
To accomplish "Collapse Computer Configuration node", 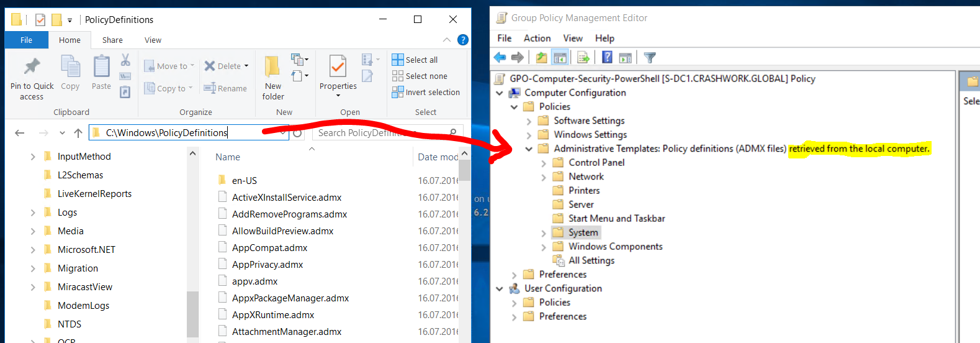I will click(x=500, y=93).
